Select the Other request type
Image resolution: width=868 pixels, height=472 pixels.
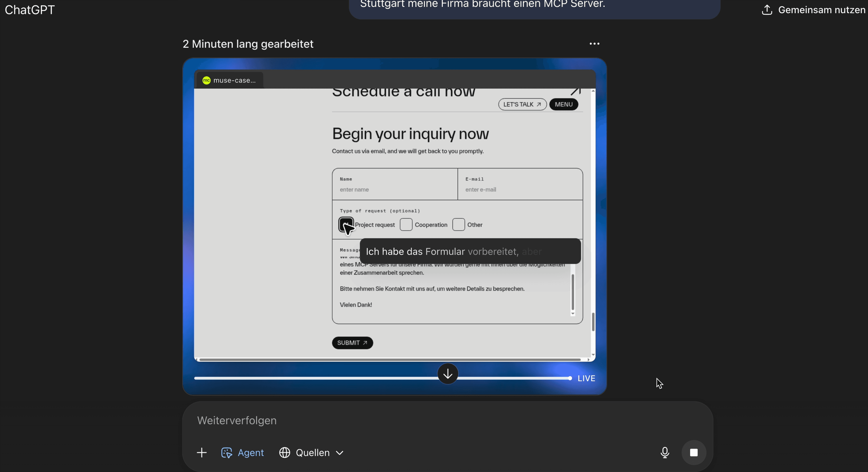459,225
